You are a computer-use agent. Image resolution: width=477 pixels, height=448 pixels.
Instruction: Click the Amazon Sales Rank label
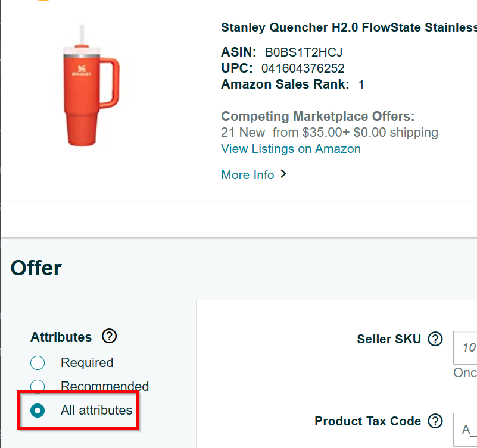coord(285,84)
